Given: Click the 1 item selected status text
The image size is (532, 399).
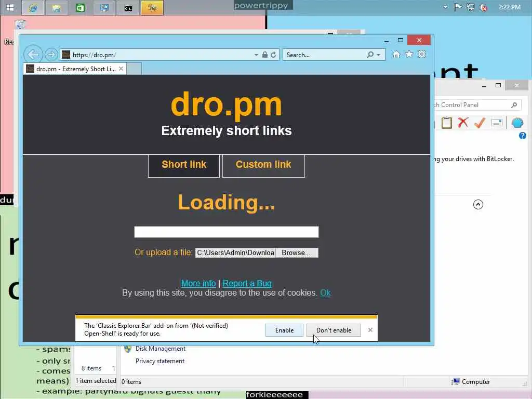Looking at the screenshot, I should coord(96,381).
